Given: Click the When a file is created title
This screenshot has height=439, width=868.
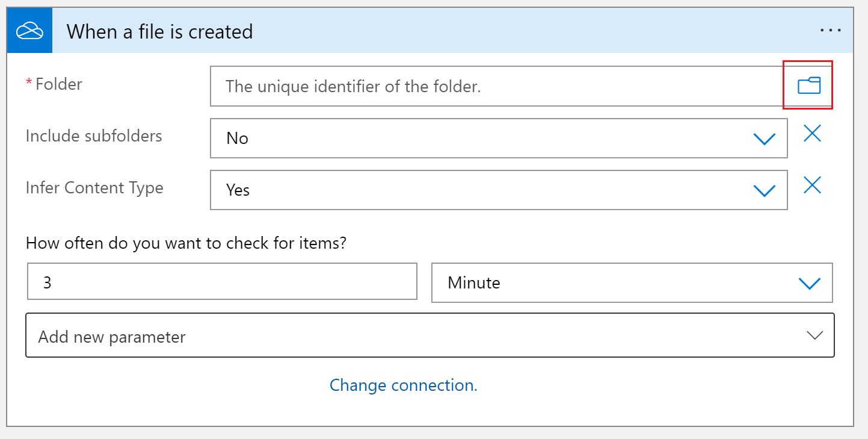Looking at the screenshot, I should coord(160,31).
